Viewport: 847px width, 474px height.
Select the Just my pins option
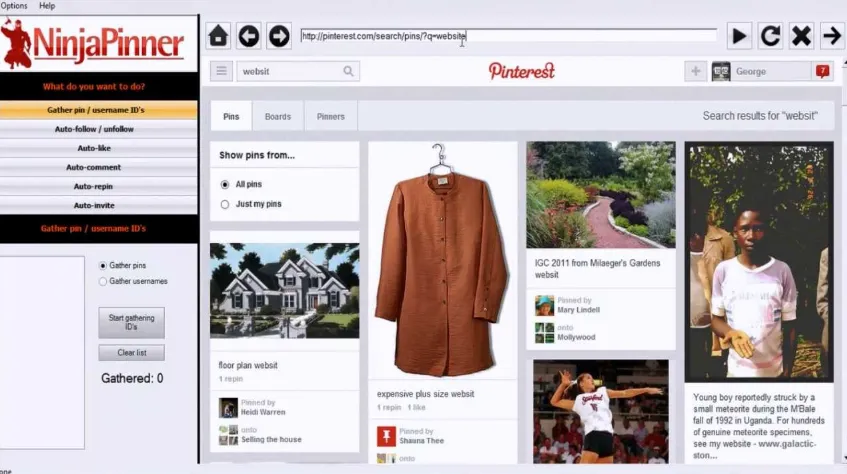click(225, 204)
